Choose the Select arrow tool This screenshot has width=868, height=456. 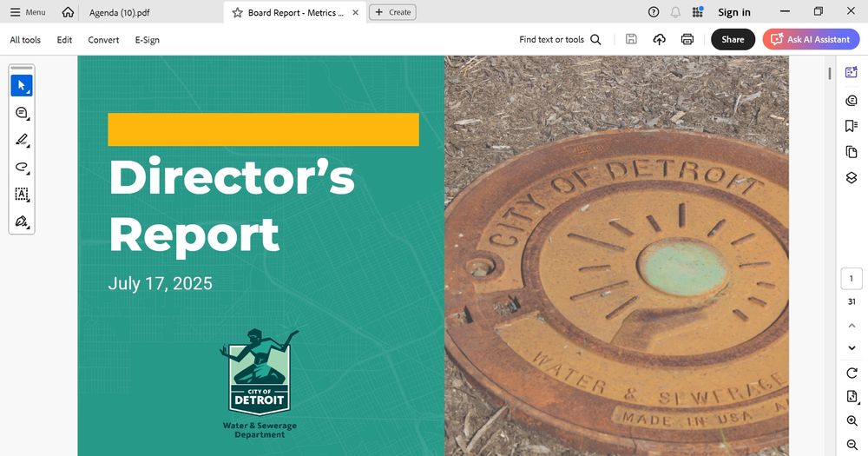22,85
